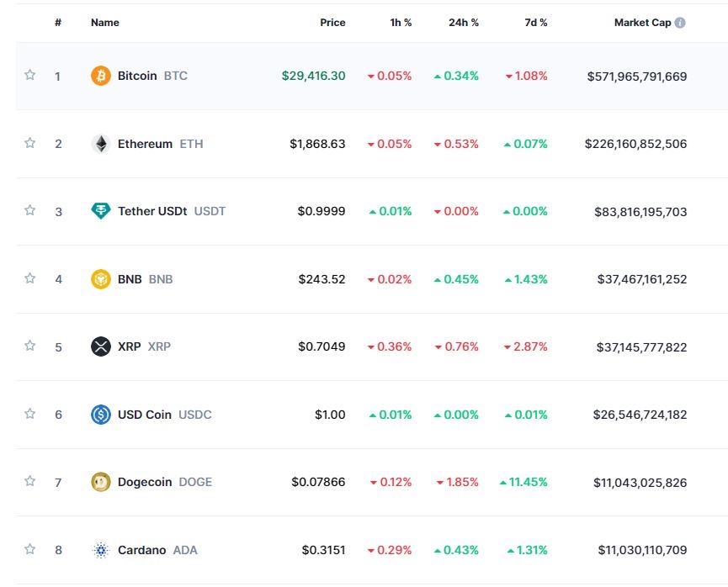Open the Cardano name link

[141, 550]
